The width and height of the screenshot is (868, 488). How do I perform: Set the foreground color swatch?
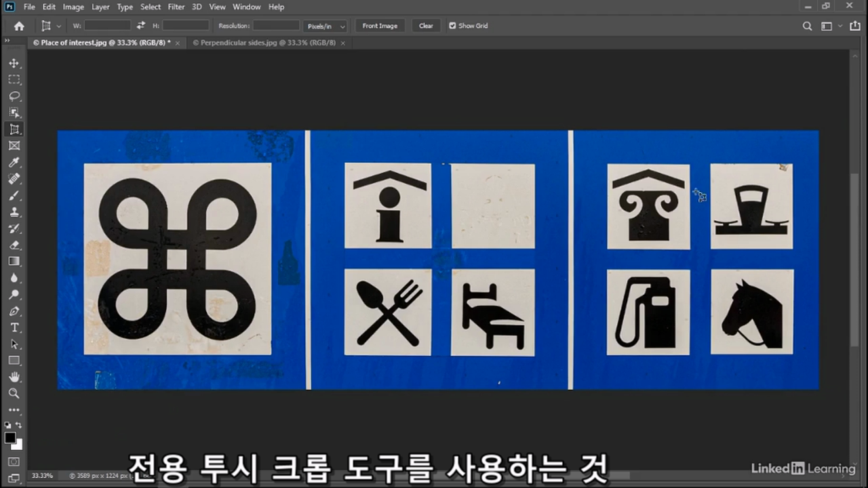point(10,438)
